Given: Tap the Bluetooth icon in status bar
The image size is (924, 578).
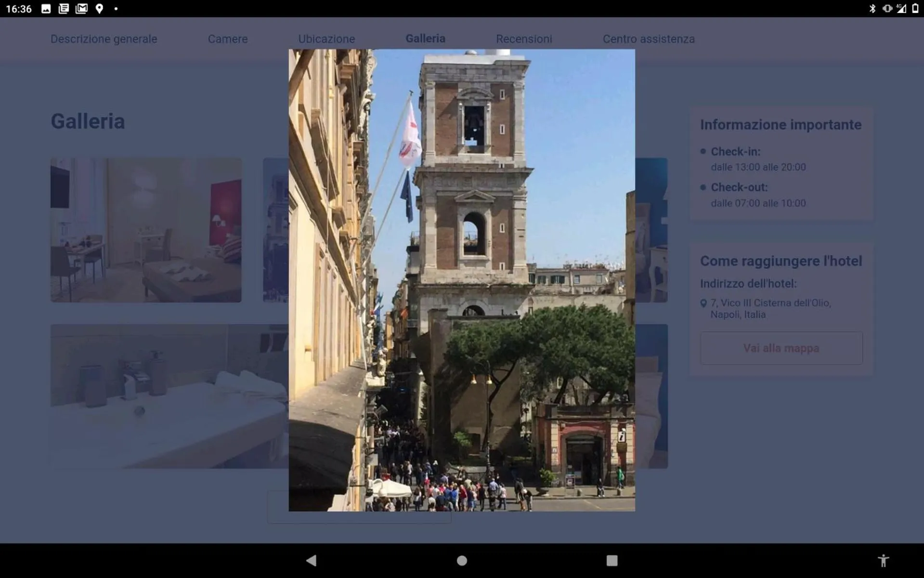Looking at the screenshot, I should tap(872, 9).
